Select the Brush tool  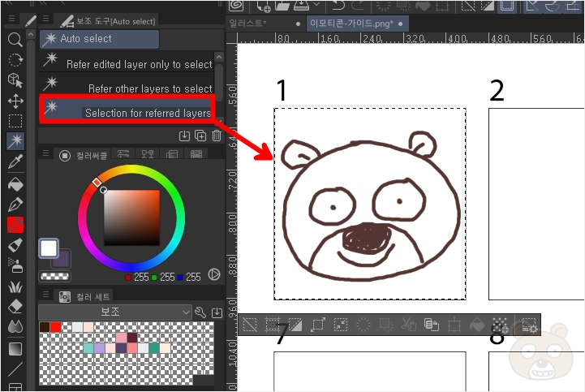point(15,245)
